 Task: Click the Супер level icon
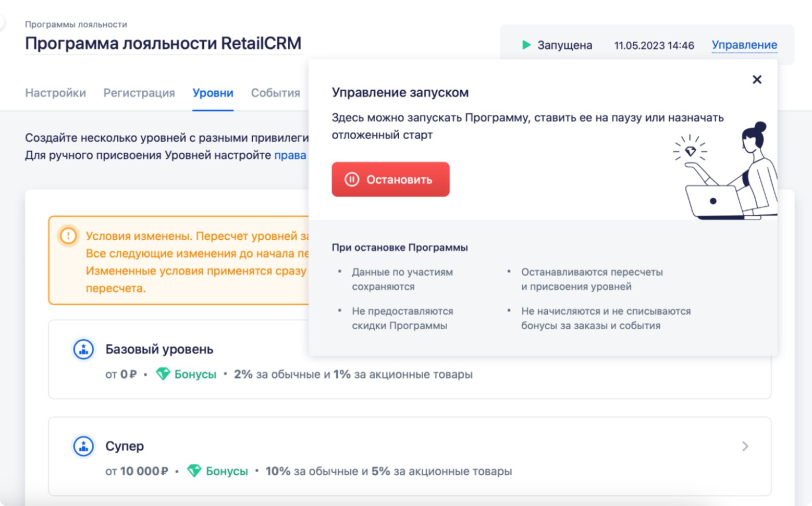coord(83,446)
